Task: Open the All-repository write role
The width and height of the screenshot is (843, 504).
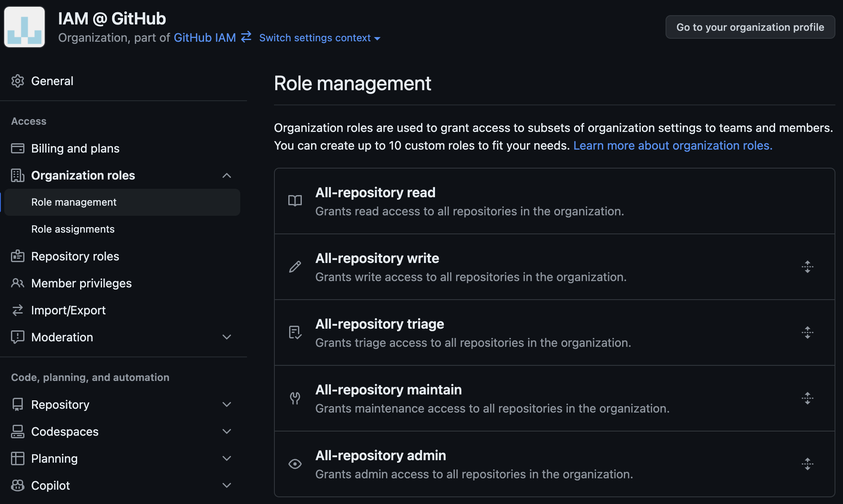Action: pos(377,258)
